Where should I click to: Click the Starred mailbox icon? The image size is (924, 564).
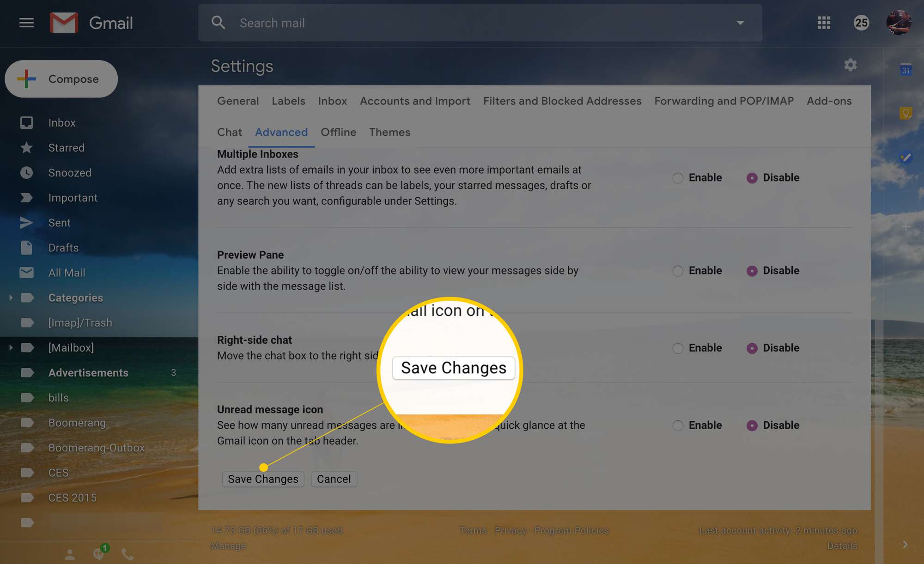click(26, 148)
